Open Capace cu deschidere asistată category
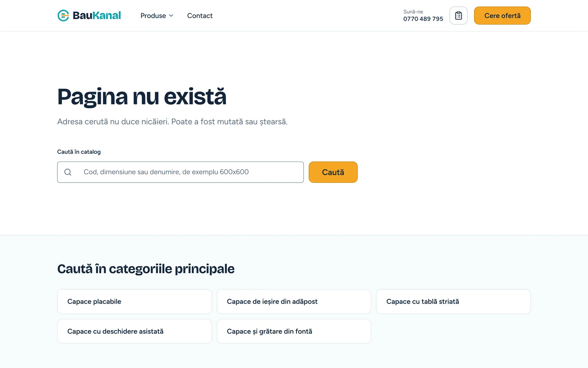The width and height of the screenshot is (588, 368). [x=135, y=331]
